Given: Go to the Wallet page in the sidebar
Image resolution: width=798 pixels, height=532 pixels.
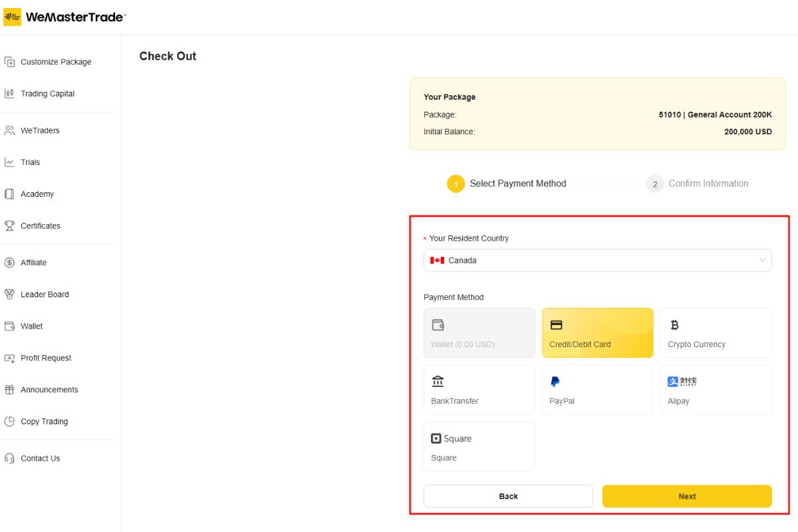Looking at the screenshot, I should (x=31, y=327).
